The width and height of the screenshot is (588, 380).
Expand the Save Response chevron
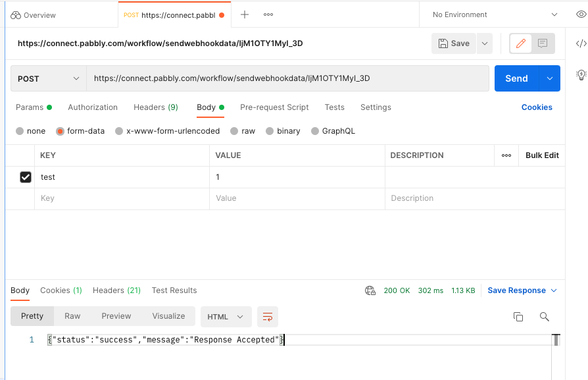[554, 290]
